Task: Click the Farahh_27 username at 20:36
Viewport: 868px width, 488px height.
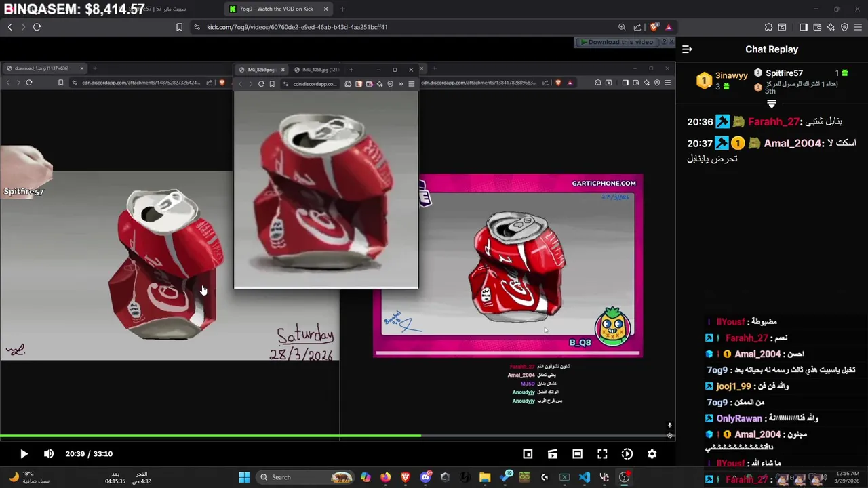Action: click(x=774, y=122)
